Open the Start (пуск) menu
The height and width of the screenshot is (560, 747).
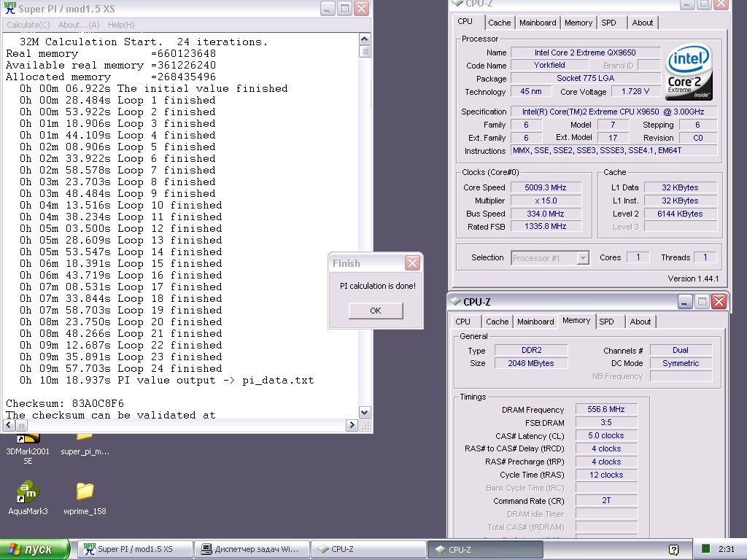click(34, 549)
